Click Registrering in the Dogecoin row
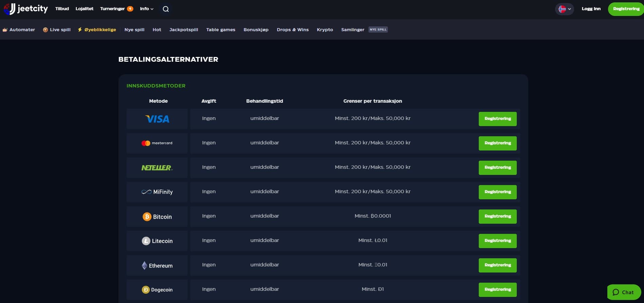 pos(497,290)
